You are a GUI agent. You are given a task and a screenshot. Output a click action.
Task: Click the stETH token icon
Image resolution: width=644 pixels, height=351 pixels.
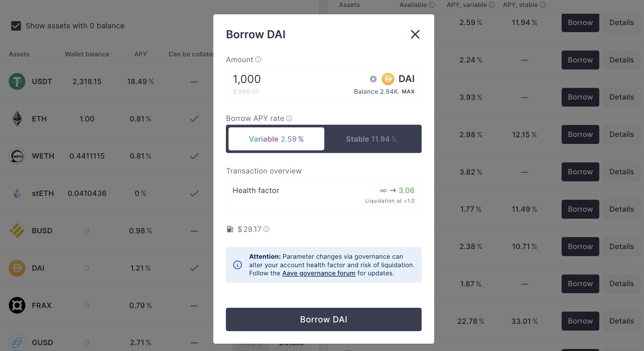point(17,193)
